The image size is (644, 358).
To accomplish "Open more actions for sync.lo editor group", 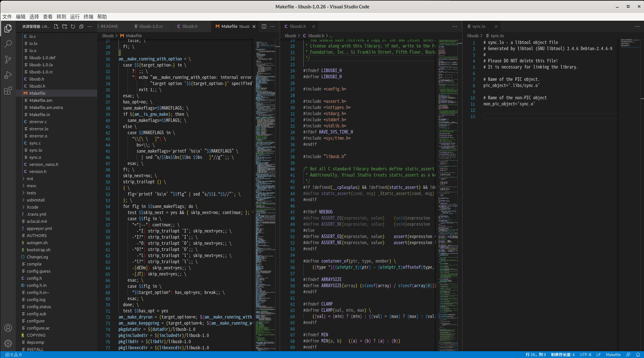I will click(x=637, y=27).
